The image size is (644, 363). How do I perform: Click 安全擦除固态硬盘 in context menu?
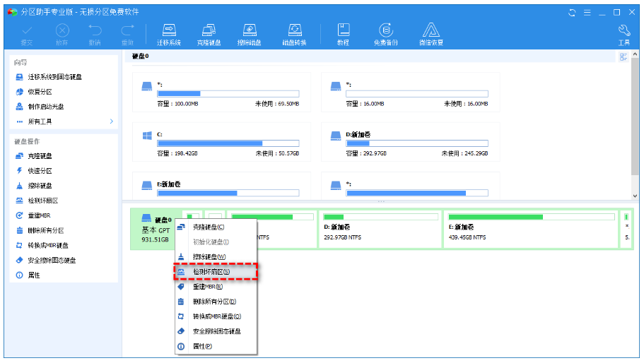coord(216,331)
